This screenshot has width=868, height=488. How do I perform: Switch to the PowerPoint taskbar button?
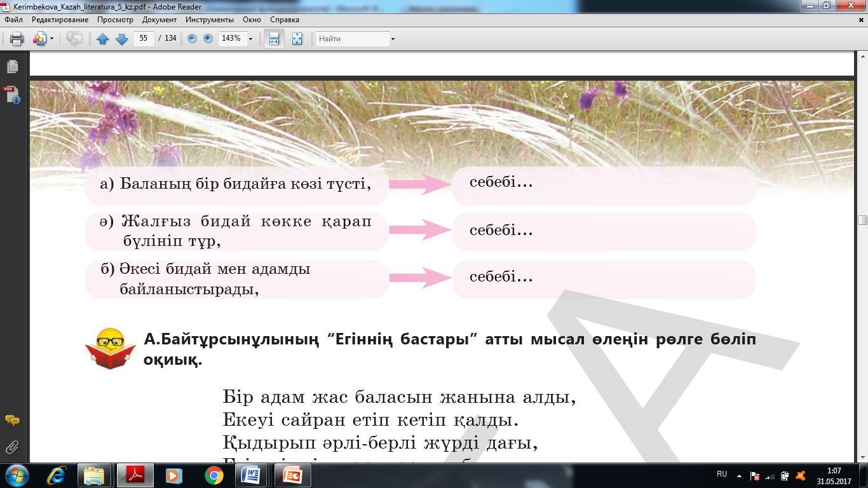(292, 475)
